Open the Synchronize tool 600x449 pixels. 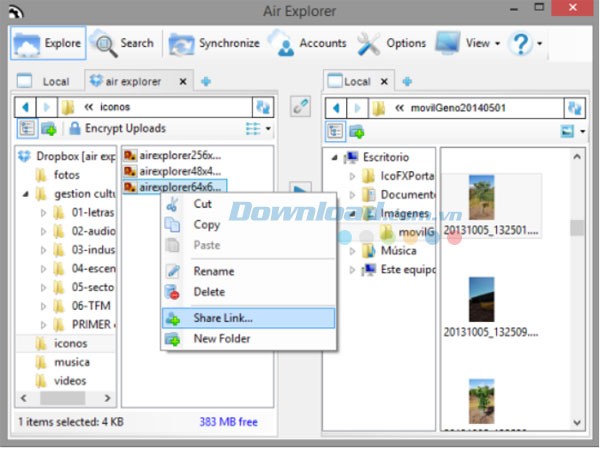tap(215, 44)
